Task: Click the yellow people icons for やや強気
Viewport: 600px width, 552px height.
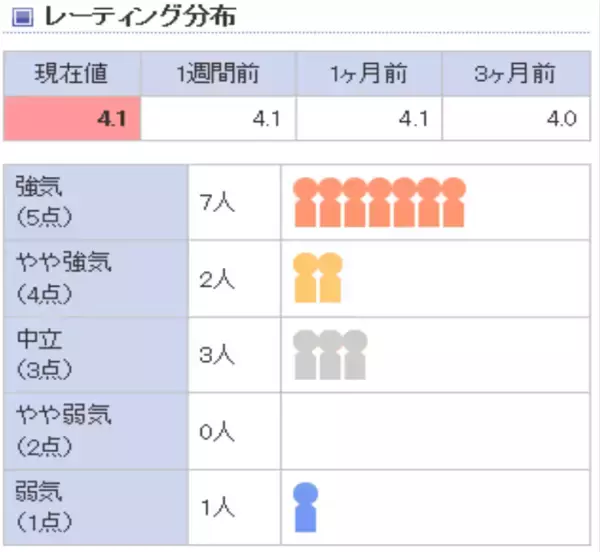Action: (x=317, y=278)
